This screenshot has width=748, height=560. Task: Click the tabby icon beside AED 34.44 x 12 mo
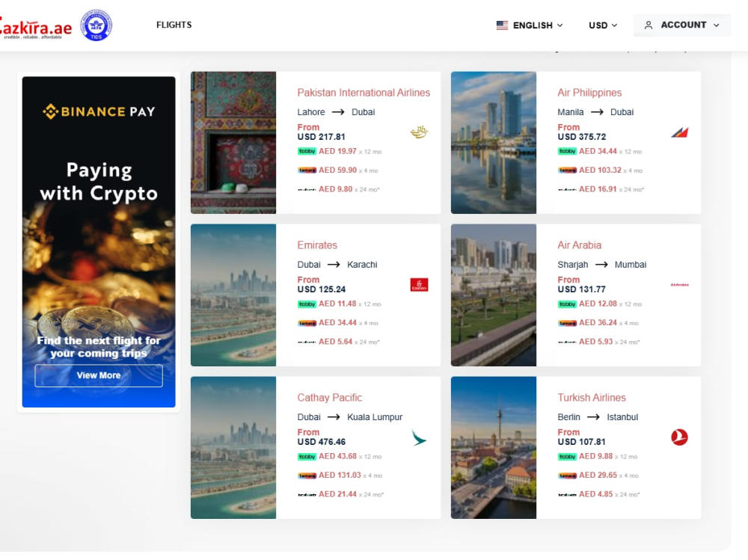567,151
